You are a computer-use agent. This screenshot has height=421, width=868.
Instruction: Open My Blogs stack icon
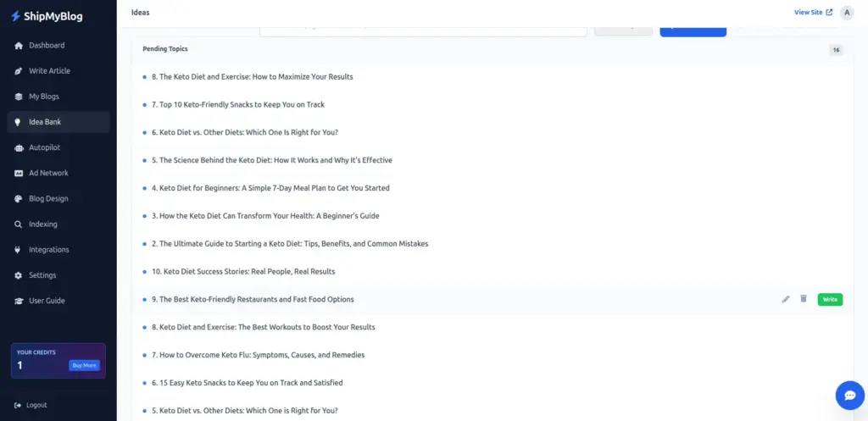[19, 97]
